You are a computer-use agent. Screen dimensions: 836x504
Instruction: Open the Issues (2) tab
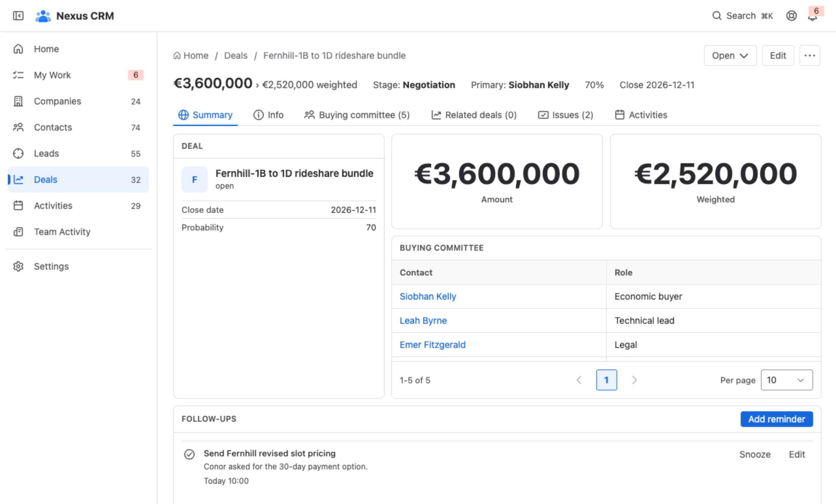coord(566,115)
